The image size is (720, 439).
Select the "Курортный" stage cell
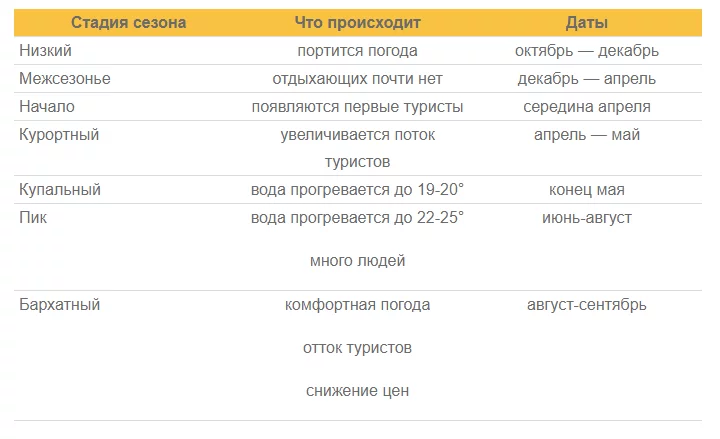(x=59, y=134)
